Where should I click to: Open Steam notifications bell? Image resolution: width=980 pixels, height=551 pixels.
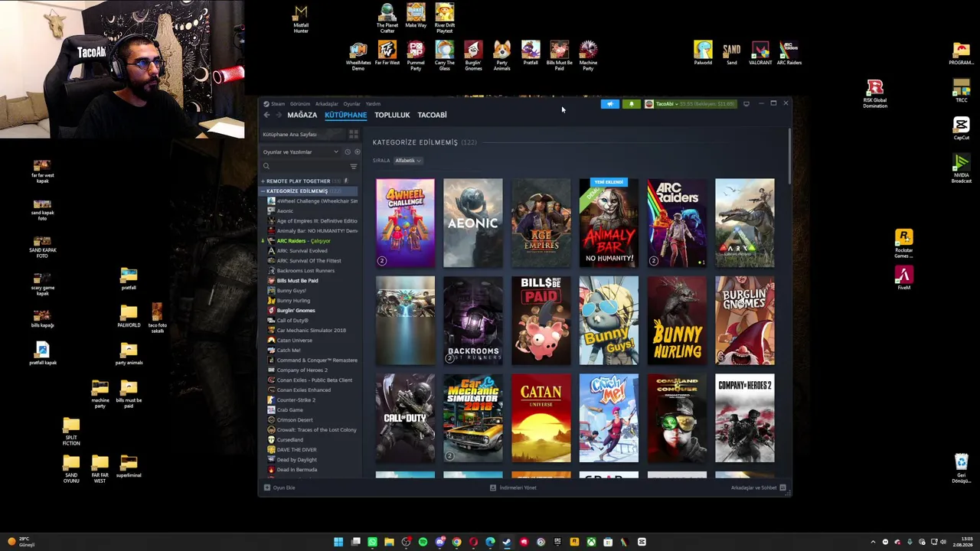point(632,104)
